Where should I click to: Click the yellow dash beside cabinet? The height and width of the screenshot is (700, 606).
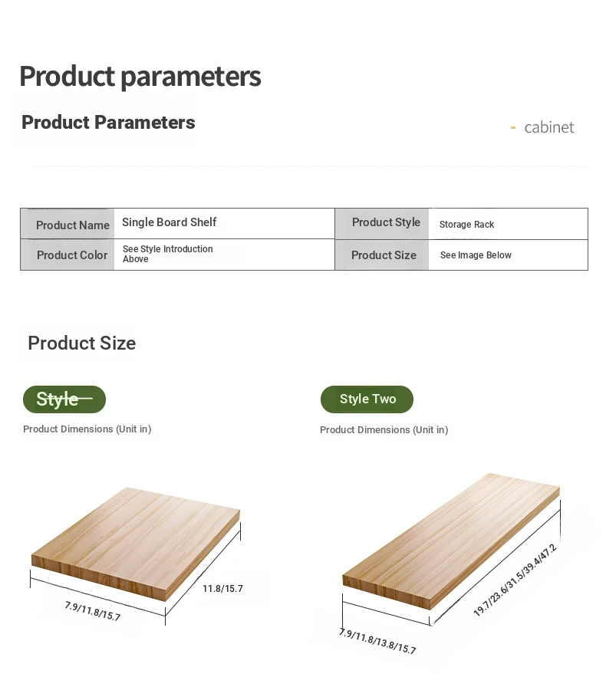coord(513,128)
